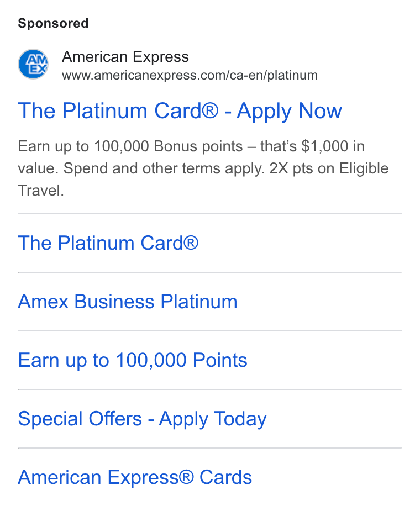The image size is (420, 506).
Task: Click the ad description about 100,000 Bonus points
Action: pyautogui.click(x=203, y=168)
